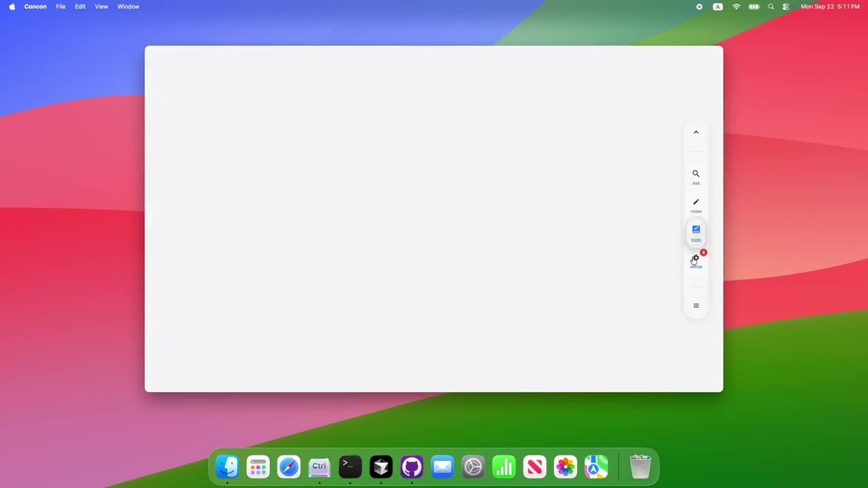The height and width of the screenshot is (488, 868).
Task: Open Mail from the Dock
Action: click(442, 466)
